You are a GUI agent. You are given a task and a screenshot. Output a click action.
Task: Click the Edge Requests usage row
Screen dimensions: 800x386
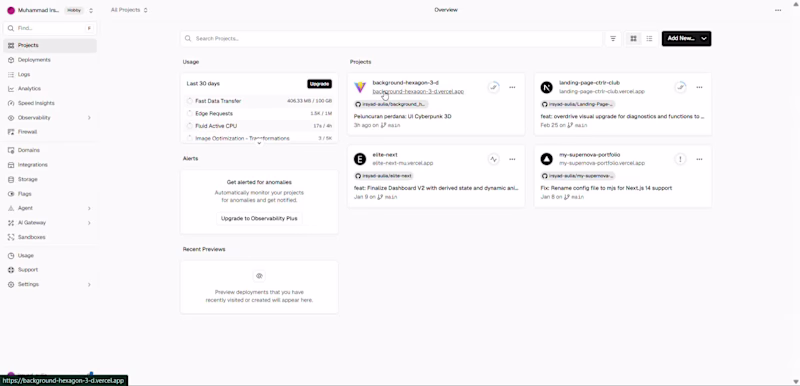259,114
